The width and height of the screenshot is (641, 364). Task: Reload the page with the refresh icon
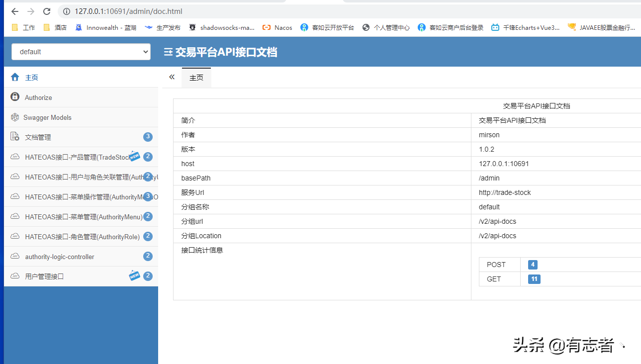point(47,10)
